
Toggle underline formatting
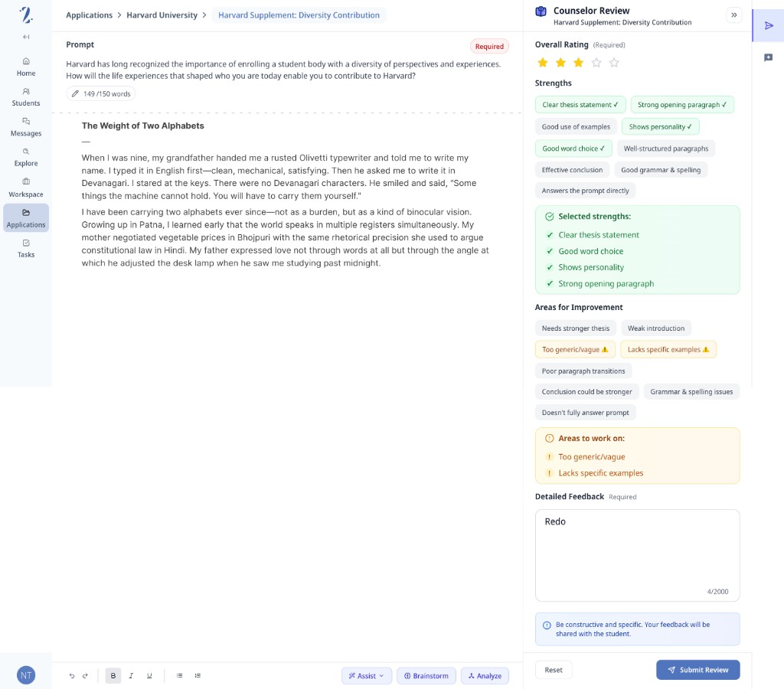pos(149,675)
